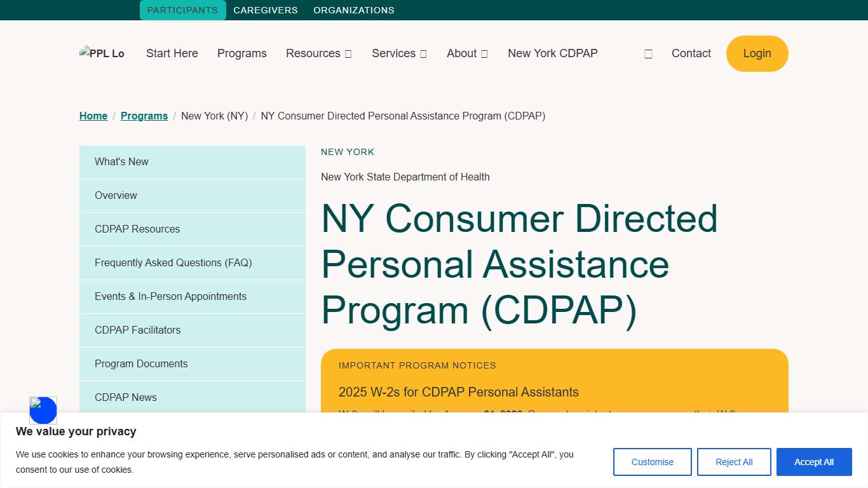Image resolution: width=868 pixels, height=488 pixels.
Task: Open Frequently Asked Questions (FAQ) section
Action: (173, 262)
